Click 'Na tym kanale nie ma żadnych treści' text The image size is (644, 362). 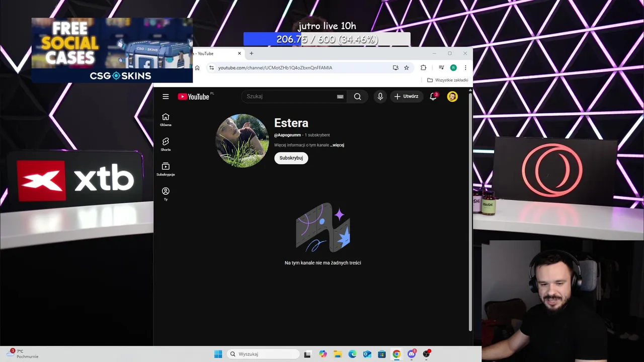323,263
